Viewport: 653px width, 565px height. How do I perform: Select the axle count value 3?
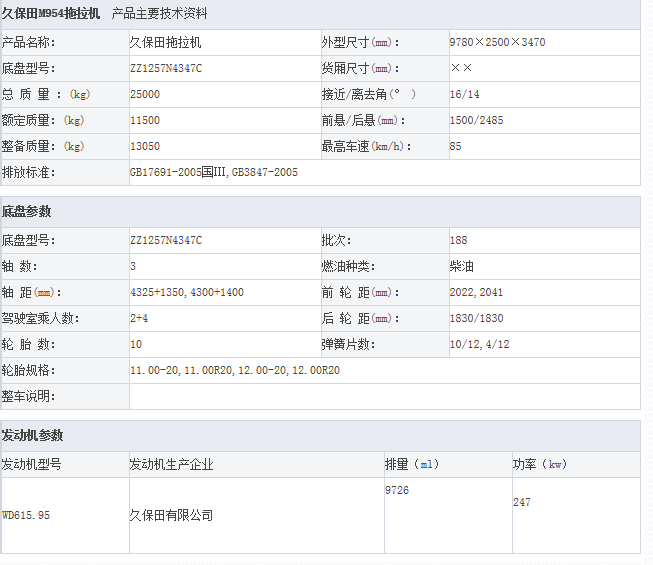(133, 266)
